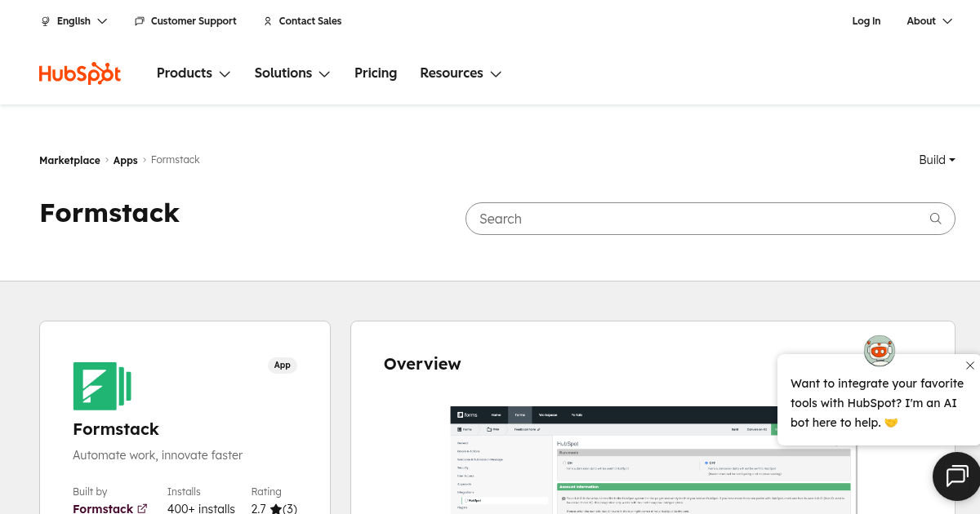The image size is (980, 514).
Task: Click the '400+ installs' text
Action: (201, 508)
